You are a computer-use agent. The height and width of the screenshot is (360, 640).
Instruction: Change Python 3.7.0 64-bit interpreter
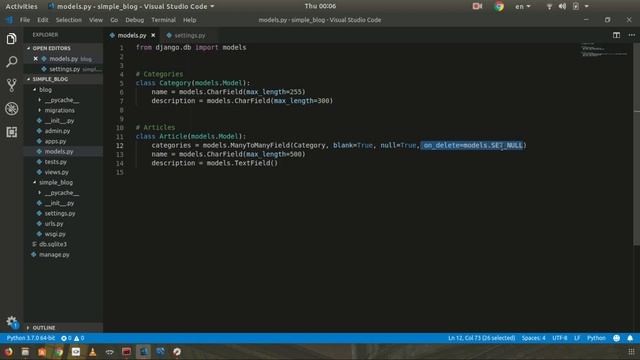click(31, 338)
